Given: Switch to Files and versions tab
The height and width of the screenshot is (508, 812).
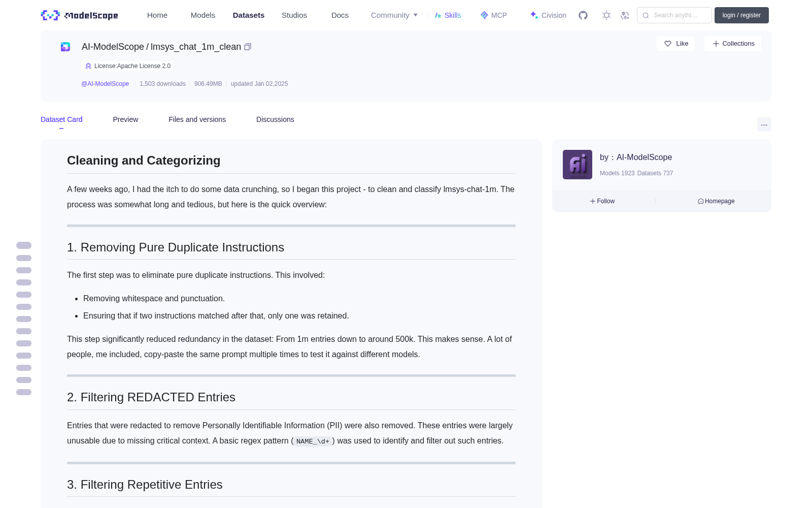Looking at the screenshot, I should (197, 119).
